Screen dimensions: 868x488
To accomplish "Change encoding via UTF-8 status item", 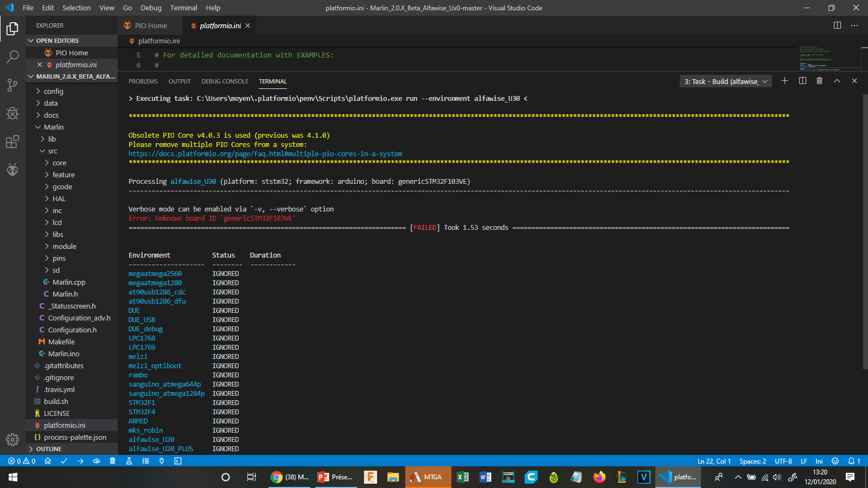I will [783, 461].
